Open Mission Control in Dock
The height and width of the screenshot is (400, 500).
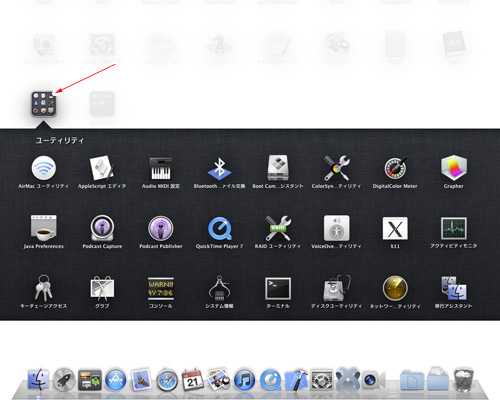(90, 380)
